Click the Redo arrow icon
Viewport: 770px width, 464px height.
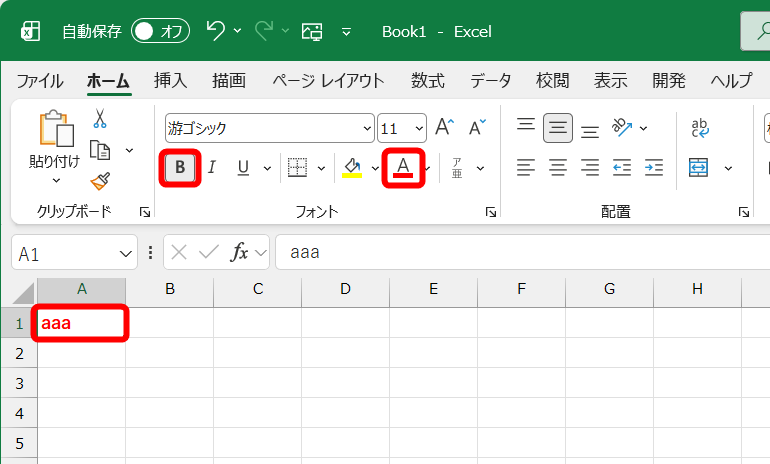click(264, 30)
